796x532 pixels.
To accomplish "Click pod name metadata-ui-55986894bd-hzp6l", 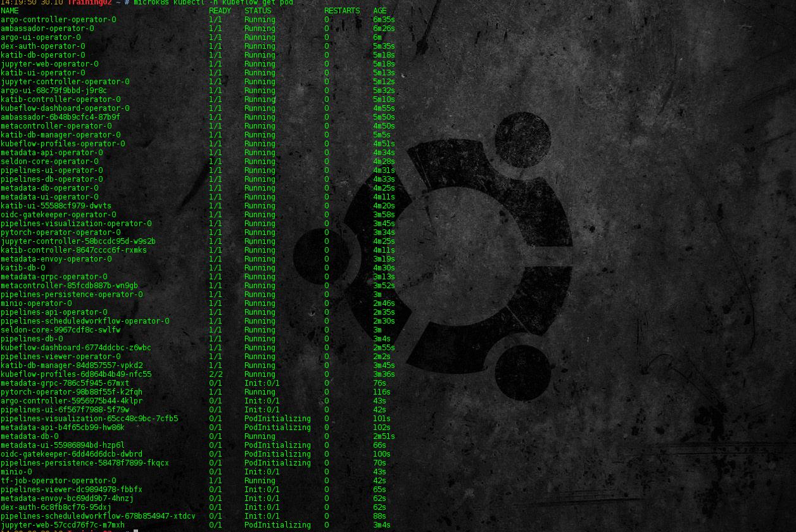I will click(x=63, y=445).
